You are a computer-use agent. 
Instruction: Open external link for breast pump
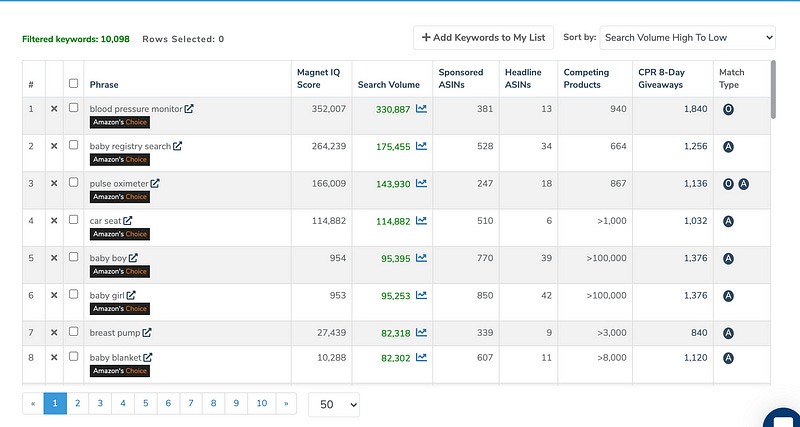coord(146,333)
